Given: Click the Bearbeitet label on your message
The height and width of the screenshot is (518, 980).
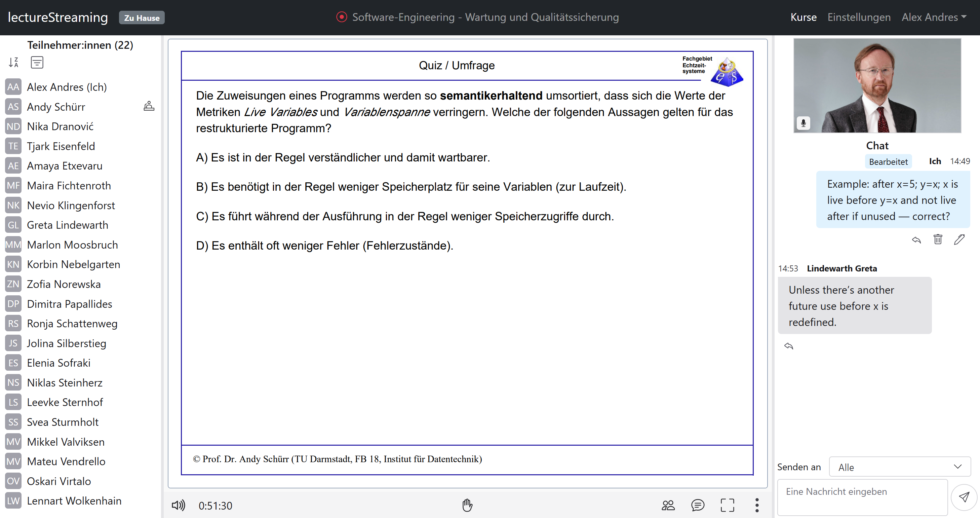Looking at the screenshot, I should (888, 161).
